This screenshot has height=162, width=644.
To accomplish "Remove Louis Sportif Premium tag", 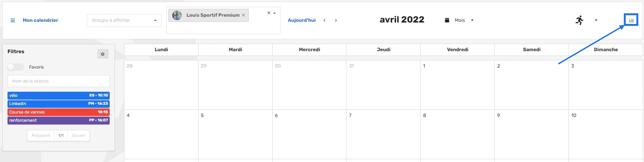I will click(x=243, y=15).
